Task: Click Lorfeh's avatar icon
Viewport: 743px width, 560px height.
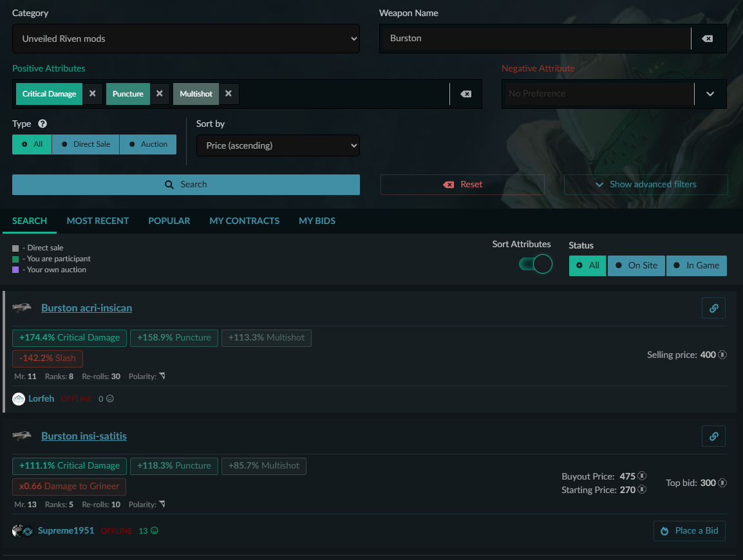Action: tap(19, 399)
